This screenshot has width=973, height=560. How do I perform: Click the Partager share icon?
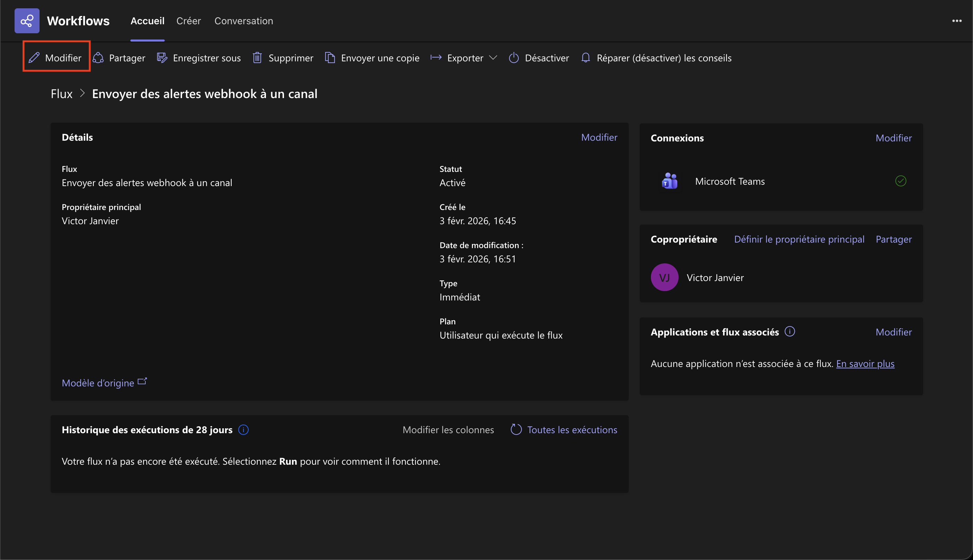[x=98, y=58]
